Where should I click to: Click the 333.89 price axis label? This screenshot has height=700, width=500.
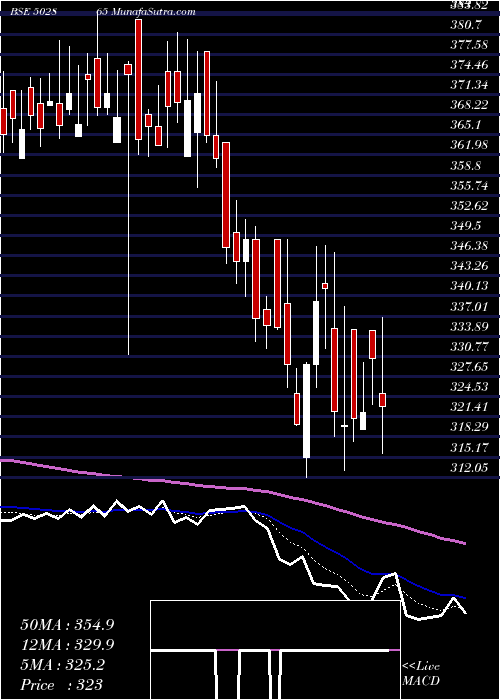pos(469,326)
